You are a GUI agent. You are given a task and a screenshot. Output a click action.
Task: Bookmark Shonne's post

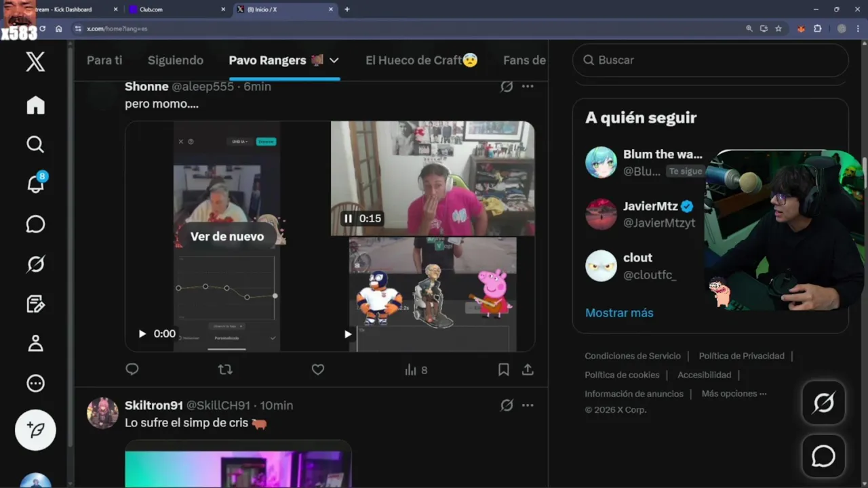(504, 369)
